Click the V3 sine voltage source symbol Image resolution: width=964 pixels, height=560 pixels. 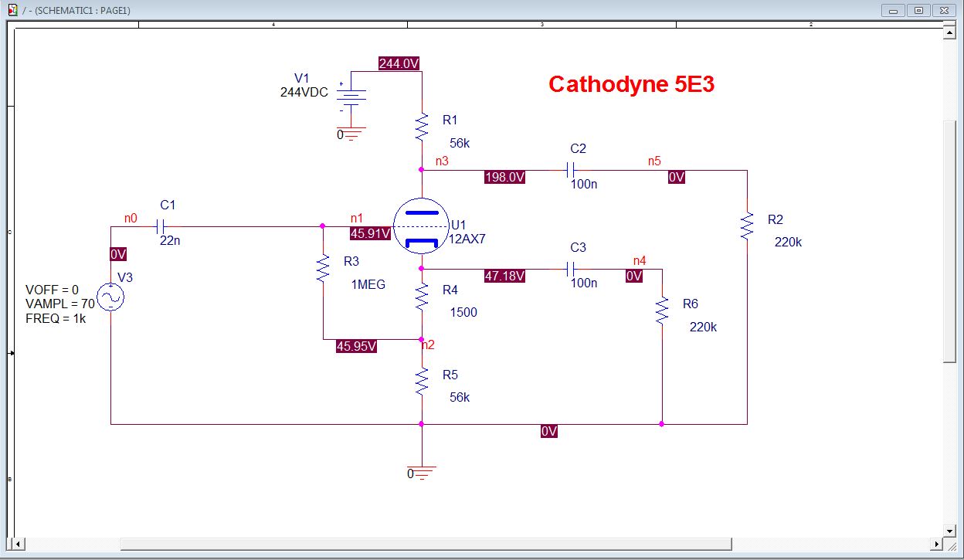point(110,297)
